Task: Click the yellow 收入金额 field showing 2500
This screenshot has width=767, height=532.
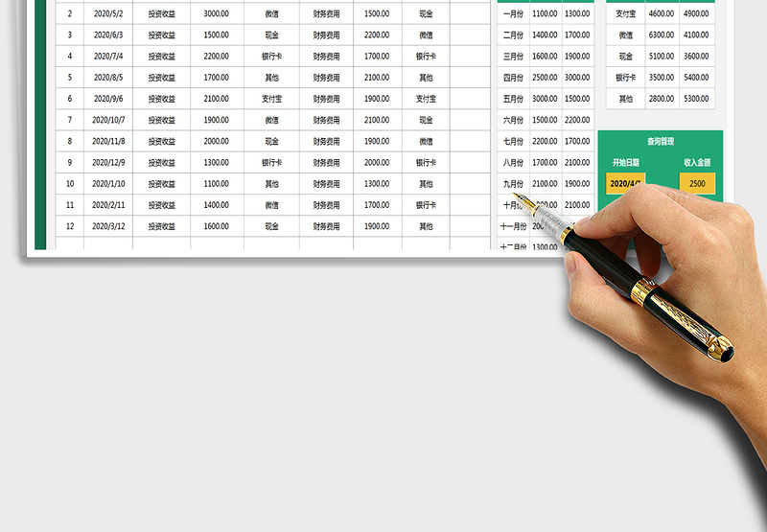Action: pyautogui.click(x=697, y=183)
